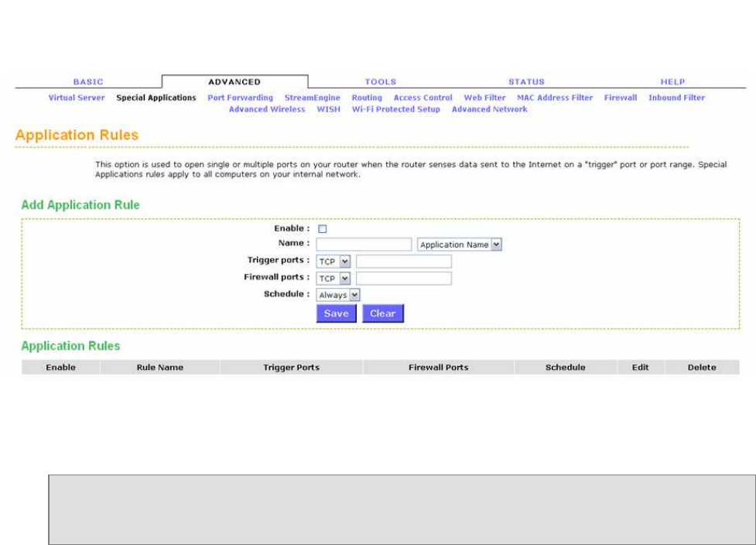Click into the Trigger ports number field

pos(404,262)
